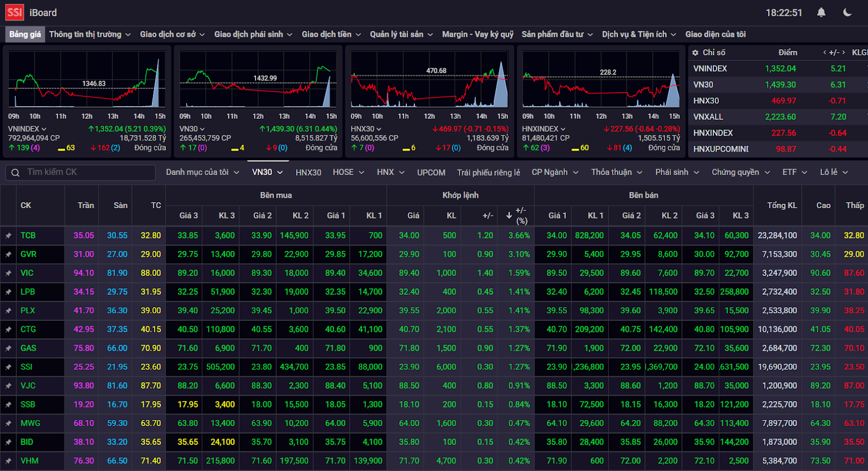
Task: Select HNXUPCOMINI index row
Action: coord(778,149)
